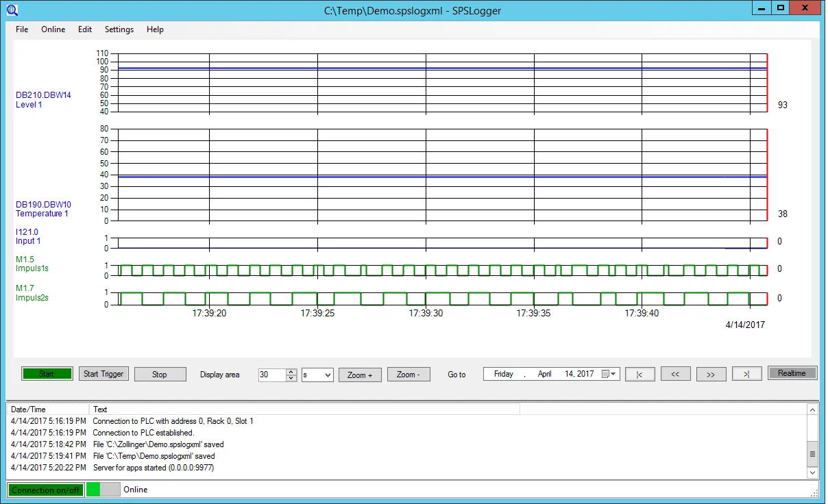
Task: Click the 17:39:30 time axis marker
Action: (426, 313)
